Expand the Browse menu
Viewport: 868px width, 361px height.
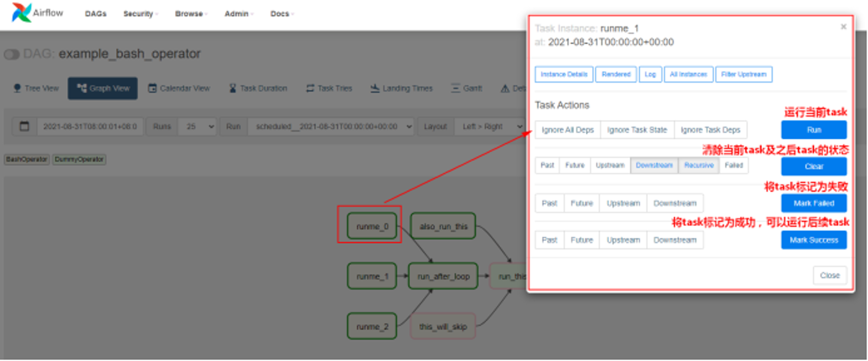pos(191,13)
